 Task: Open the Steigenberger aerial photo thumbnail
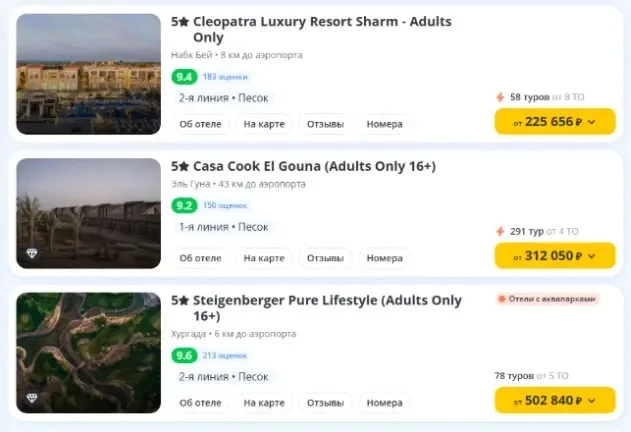click(x=89, y=353)
